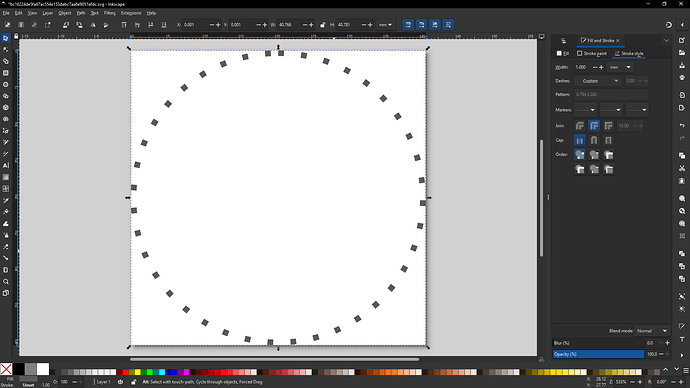Select the Text tool
Image resolution: width=690 pixels, height=388 pixels.
(x=6, y=165)
